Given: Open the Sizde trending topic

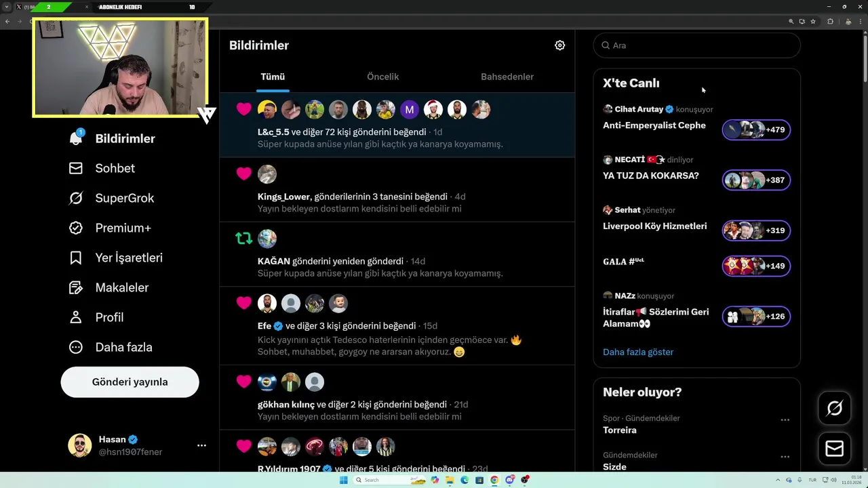Looking at the screenshot, I should (x=614, y=466).
